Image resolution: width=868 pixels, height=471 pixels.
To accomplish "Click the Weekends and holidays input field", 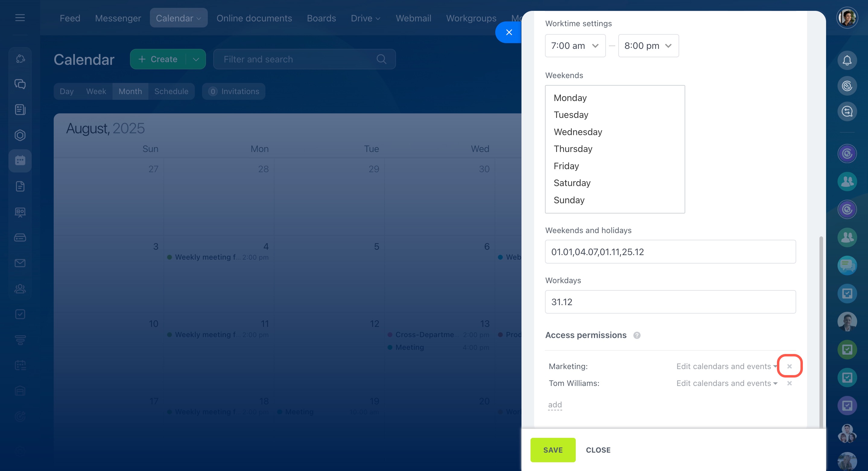I will point(670,252).
